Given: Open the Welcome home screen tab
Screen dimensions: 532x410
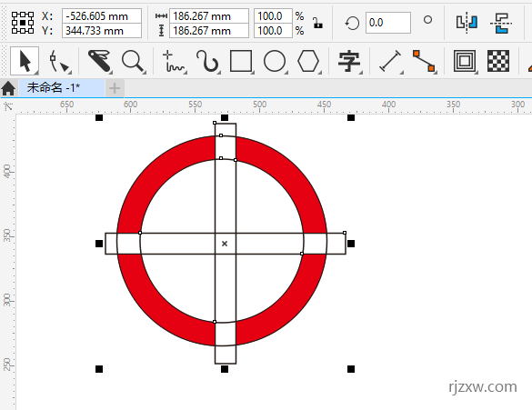Looking at the screenshot, I should pos(8,88).
